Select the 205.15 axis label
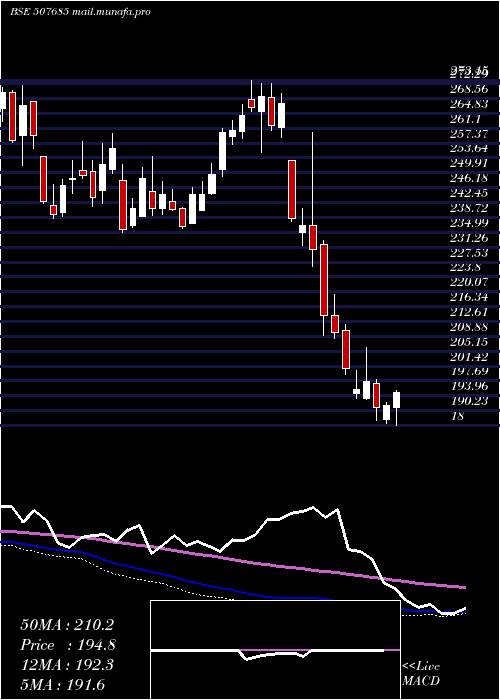This screenshot has width=500, height=700. tap(468, 342)
